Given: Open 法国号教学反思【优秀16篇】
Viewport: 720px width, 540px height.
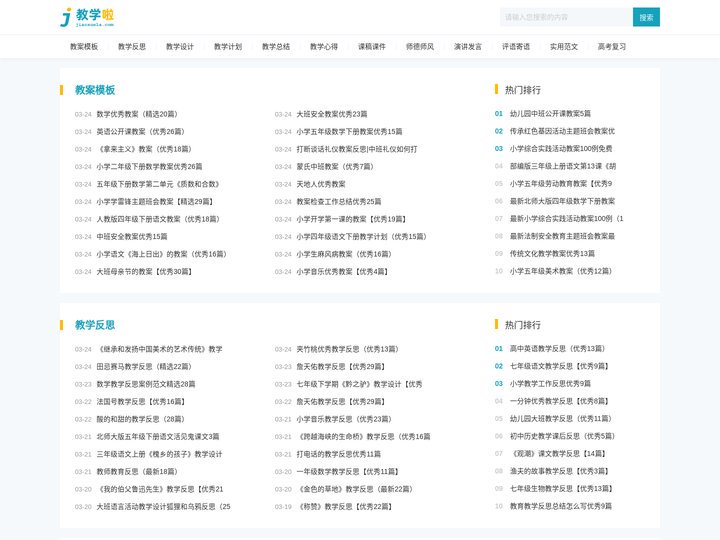Looking at the screenshot, I should (x=141, y=402).
